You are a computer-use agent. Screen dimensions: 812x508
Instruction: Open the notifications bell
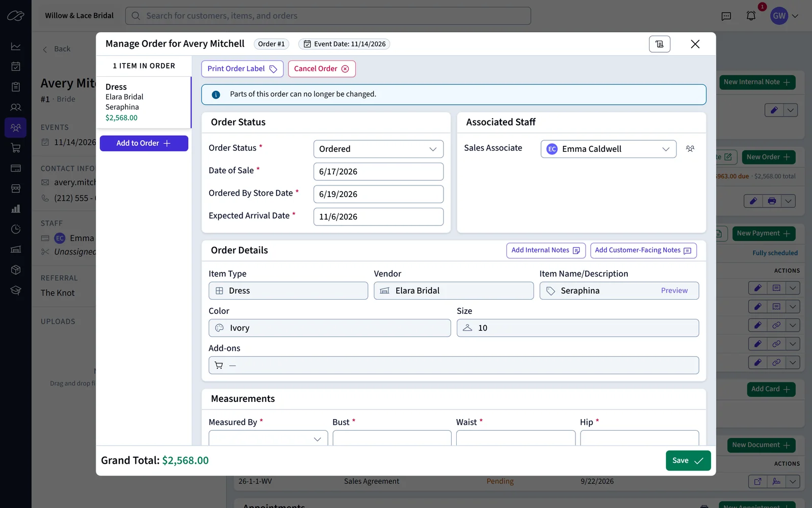pyautogui.click(x=751, y=16)
